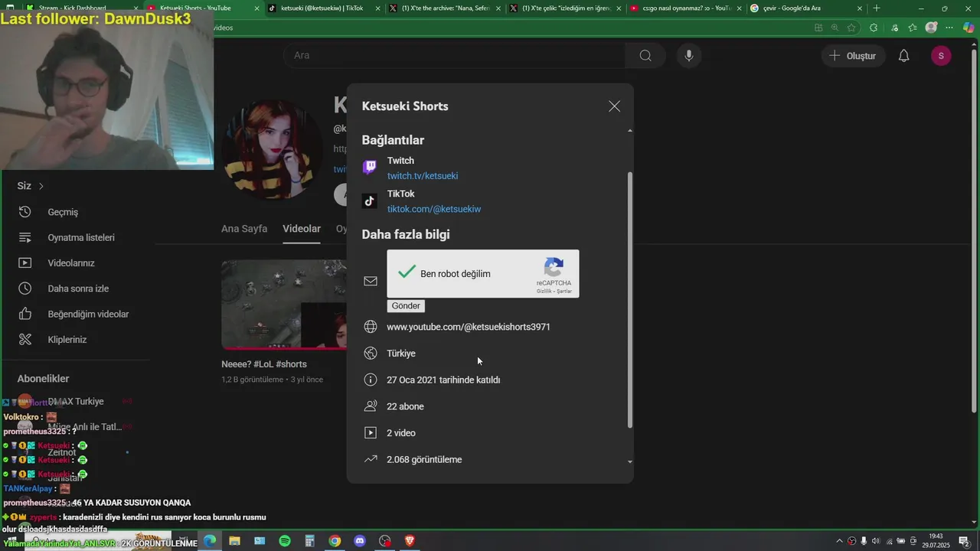The image size is (980, 551).
Task: Open Brave browser from the taskbar
Action: click(410, 541)
